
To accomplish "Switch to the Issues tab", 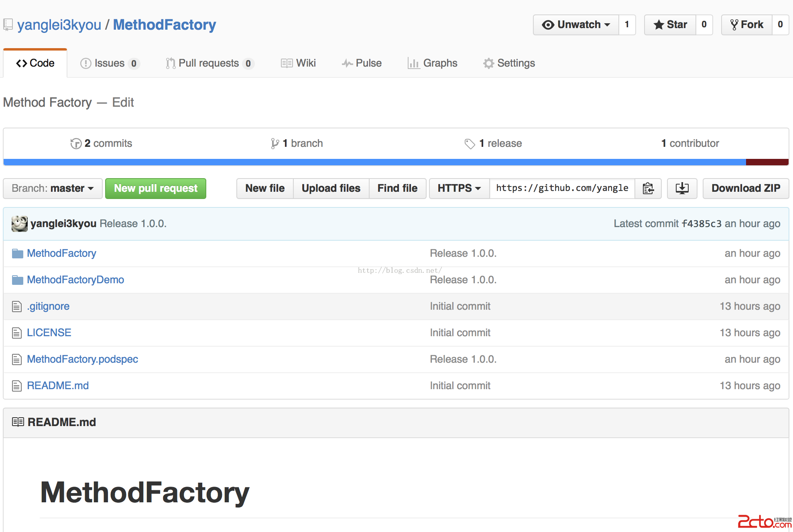I will [x=109, y=63].
